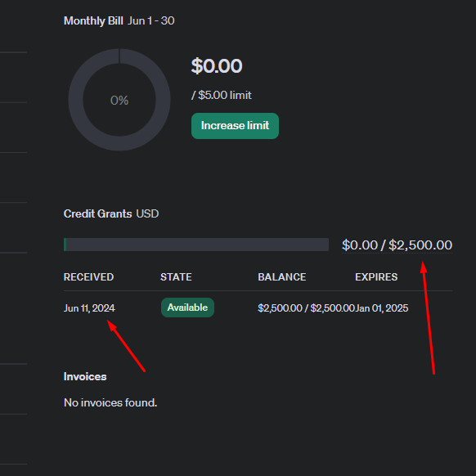
Task: Click the $2,500.00 / $2,500.00 grant balance
Action: [x=306, y=308]
